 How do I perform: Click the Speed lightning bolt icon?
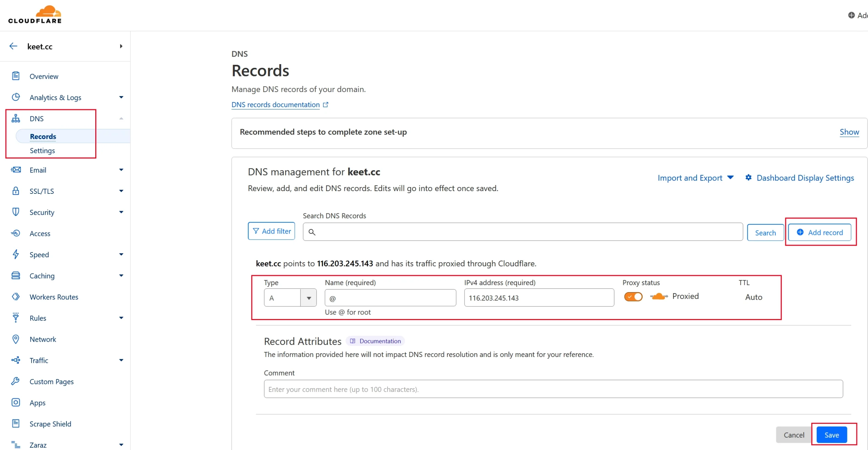coord(16,254)
